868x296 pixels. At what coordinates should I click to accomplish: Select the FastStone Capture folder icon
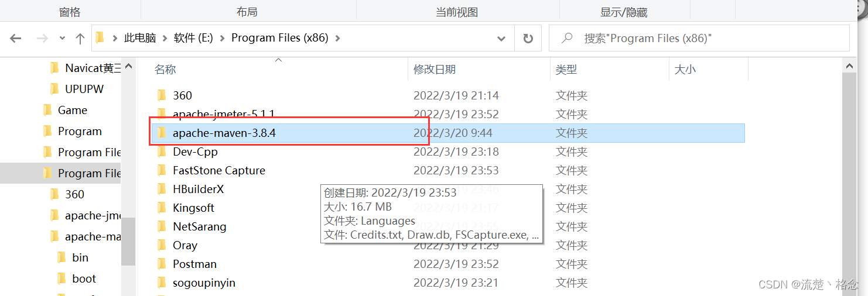pos(162,170)
